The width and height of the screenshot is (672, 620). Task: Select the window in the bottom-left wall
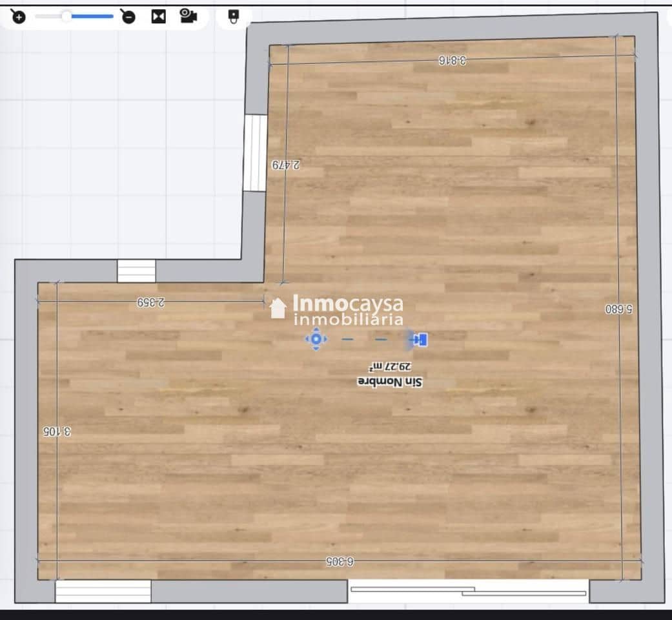tap(103, 591)
